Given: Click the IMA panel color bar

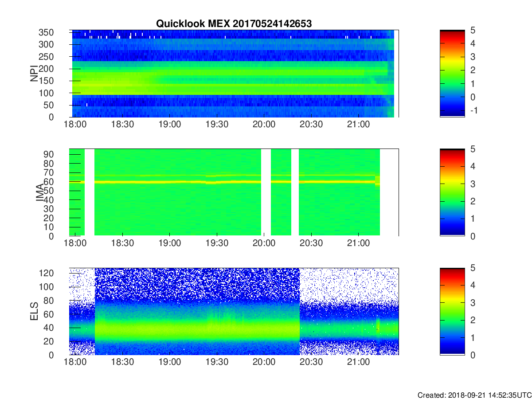Looking at the screenshot, I should [452, 192].
